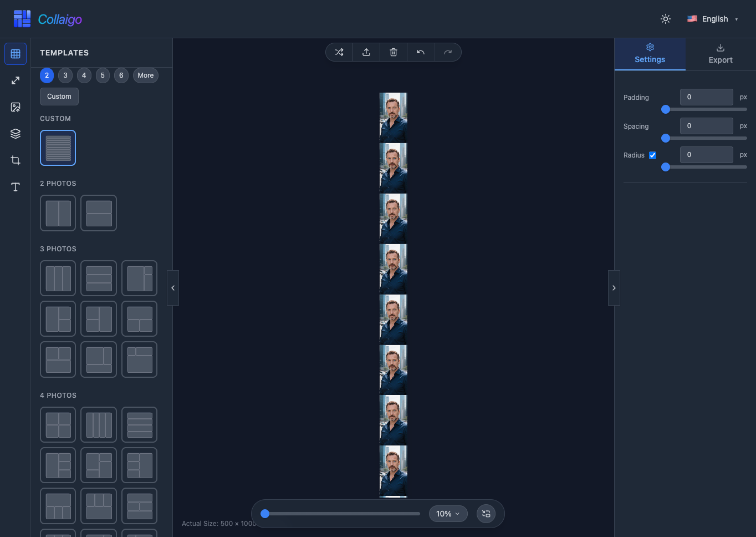Click the upload icon in canvas toolbar

(x=366, y=52)
